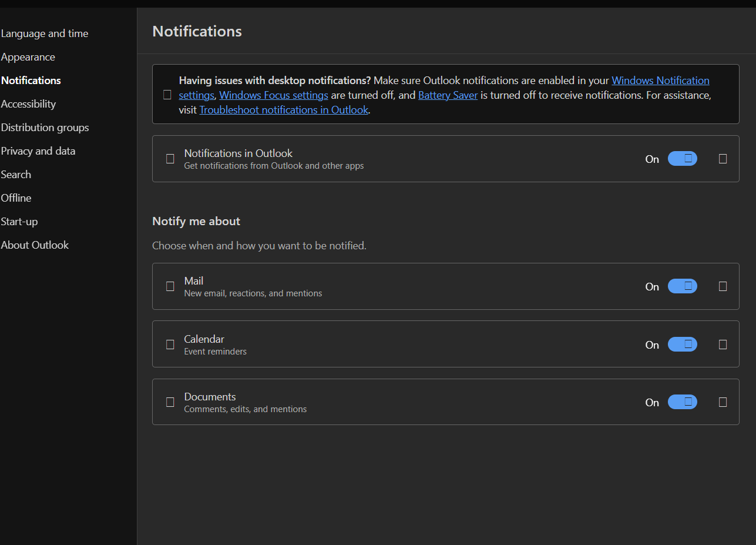Toggle the Documents notifications switch

[x=683, y=402]
